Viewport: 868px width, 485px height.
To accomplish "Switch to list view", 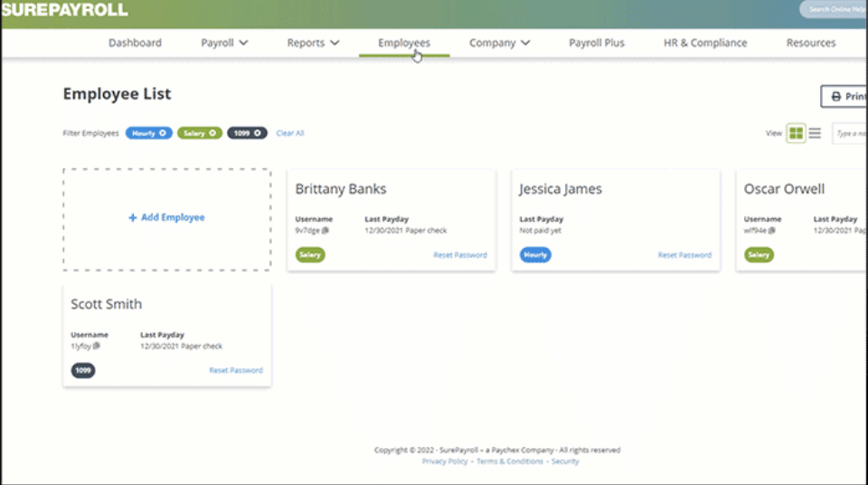I will (x=815, y=133).
